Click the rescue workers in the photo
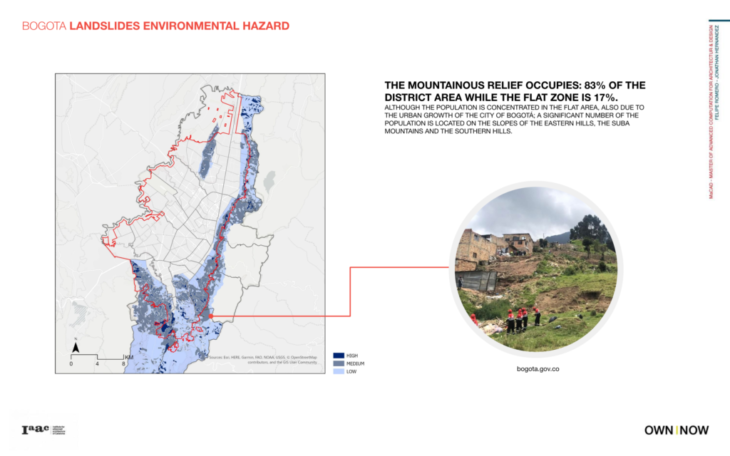730x456 pixels. (519, 322)
